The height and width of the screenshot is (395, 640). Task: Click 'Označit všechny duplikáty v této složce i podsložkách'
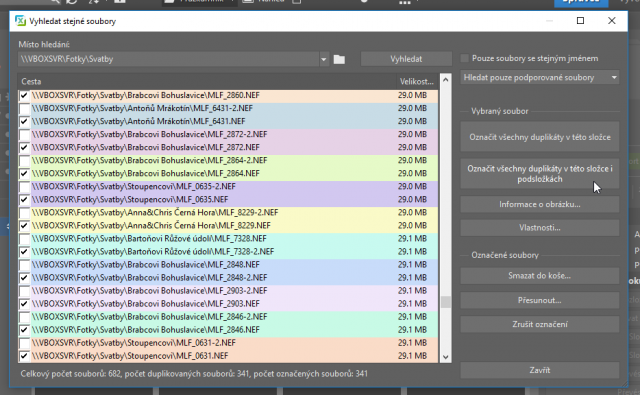pyautogui.click(x=540, y=174)
